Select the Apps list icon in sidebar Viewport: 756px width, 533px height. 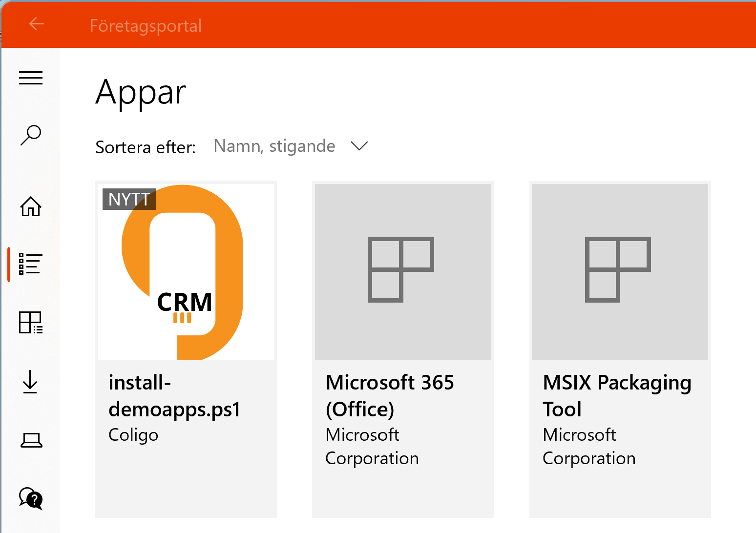point(31,264)
